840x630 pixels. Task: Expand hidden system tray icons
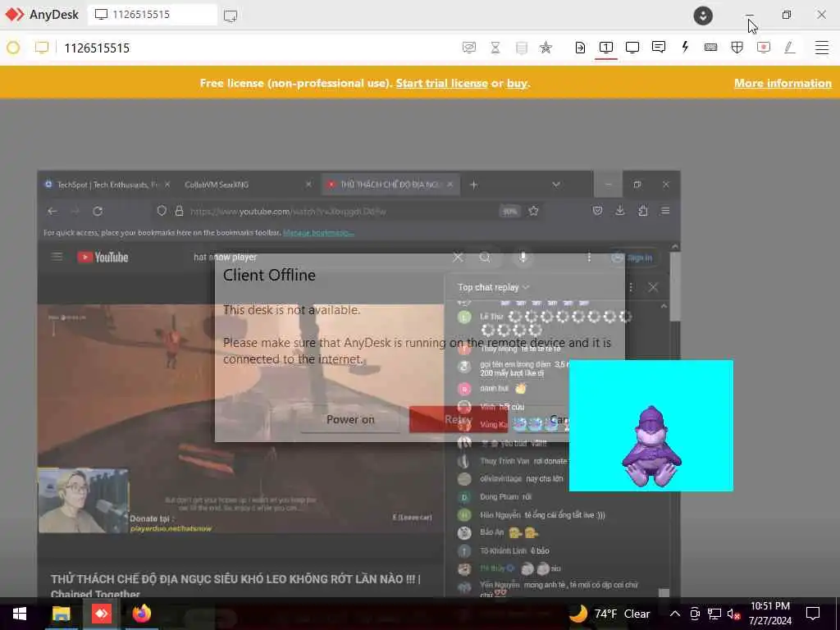tap(675, 614)
